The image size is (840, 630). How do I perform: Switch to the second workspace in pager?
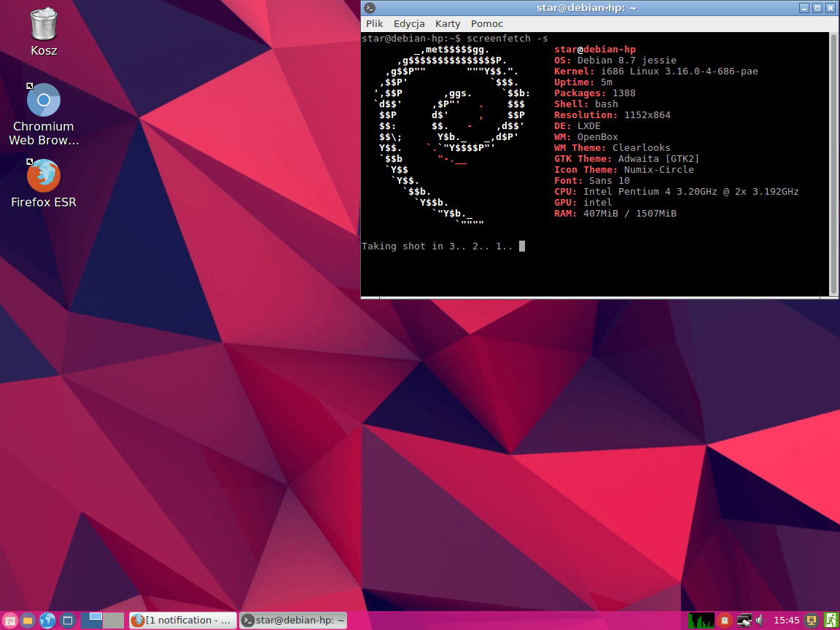pyautogui.click(x=113, y=621)
